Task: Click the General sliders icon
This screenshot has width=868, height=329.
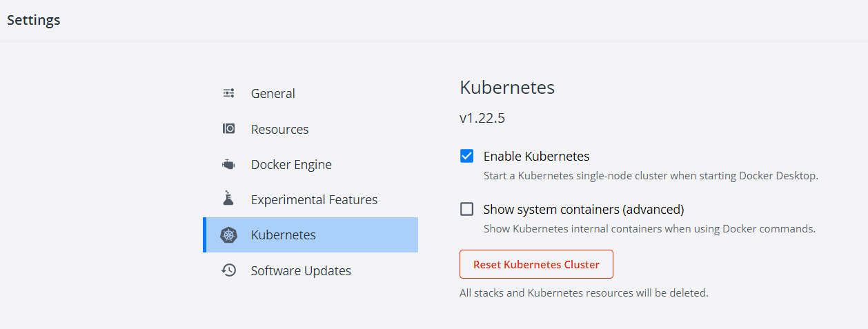Action: (228, 93)
